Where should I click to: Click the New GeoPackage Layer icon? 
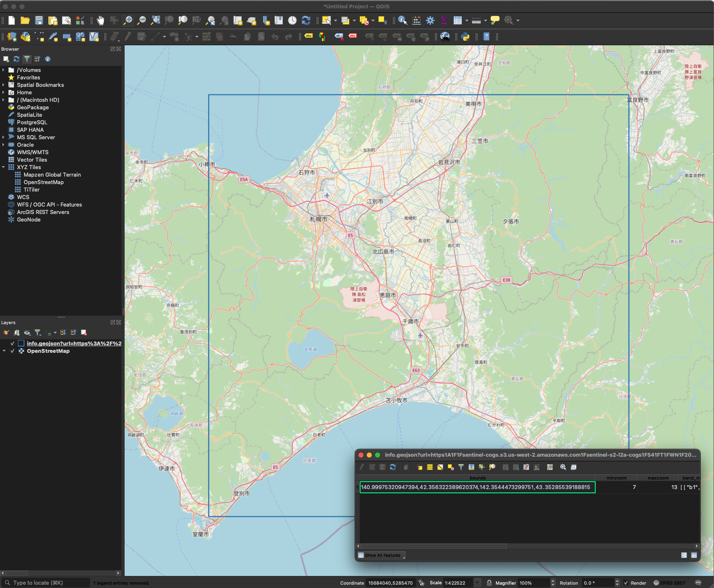coord(25,37)
